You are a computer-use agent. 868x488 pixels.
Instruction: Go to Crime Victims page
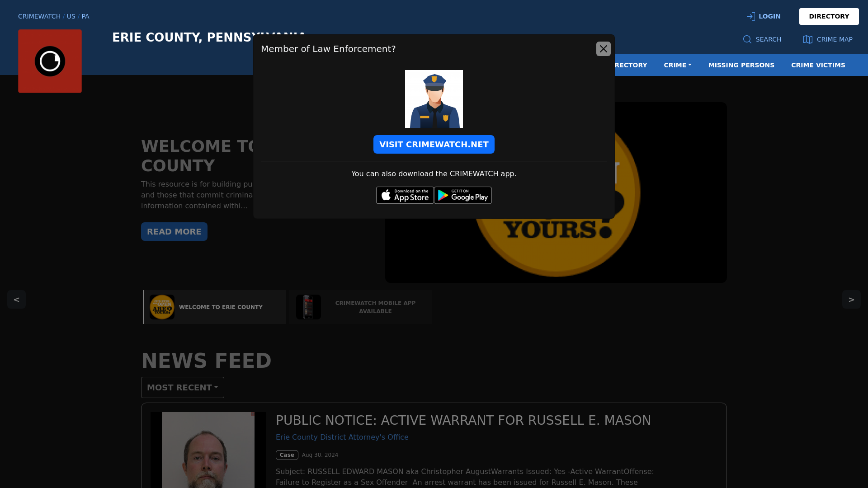(818, 65)
